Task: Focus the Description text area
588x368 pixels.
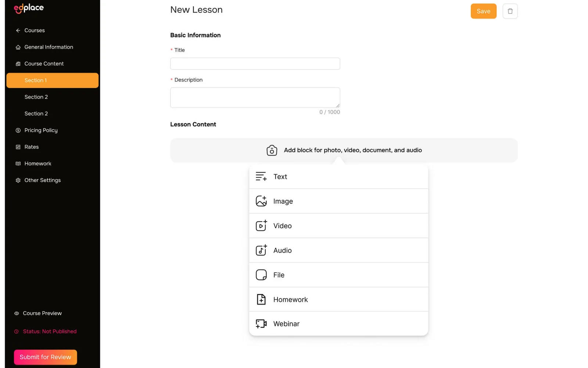Action: coord(255,98)
